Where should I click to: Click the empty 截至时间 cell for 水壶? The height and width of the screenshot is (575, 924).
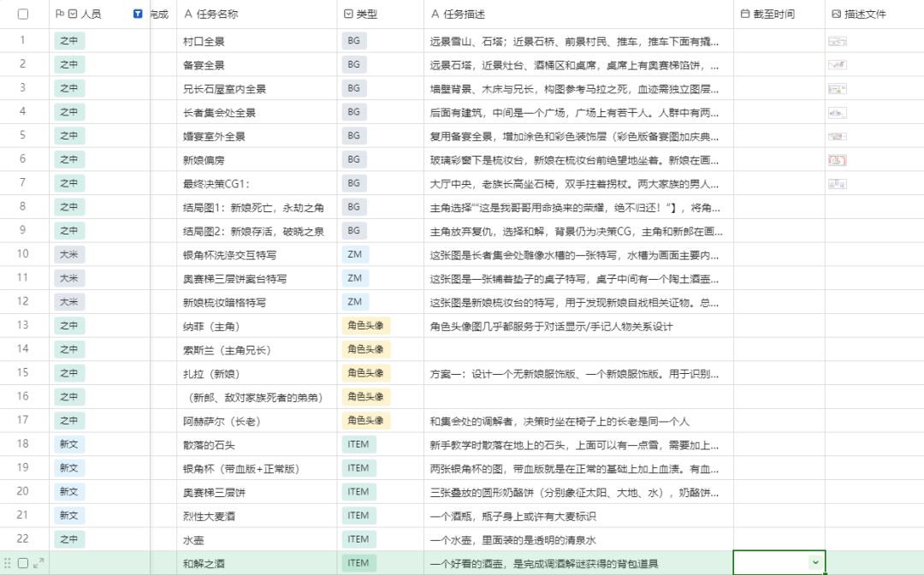[x=779, y=539]
